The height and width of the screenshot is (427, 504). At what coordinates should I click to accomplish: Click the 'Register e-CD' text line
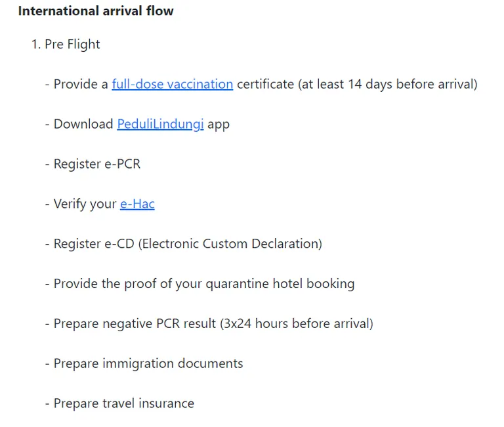184,244
